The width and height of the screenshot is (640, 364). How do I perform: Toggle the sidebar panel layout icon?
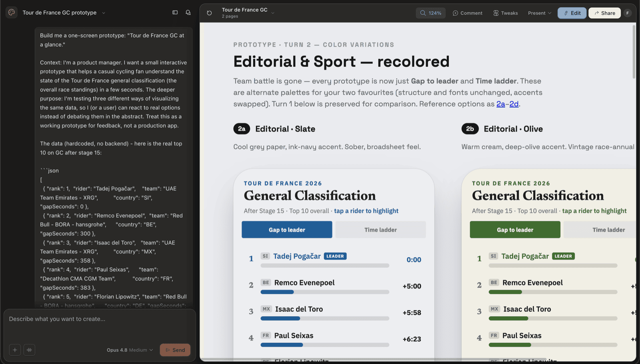[x=175, y=12]
